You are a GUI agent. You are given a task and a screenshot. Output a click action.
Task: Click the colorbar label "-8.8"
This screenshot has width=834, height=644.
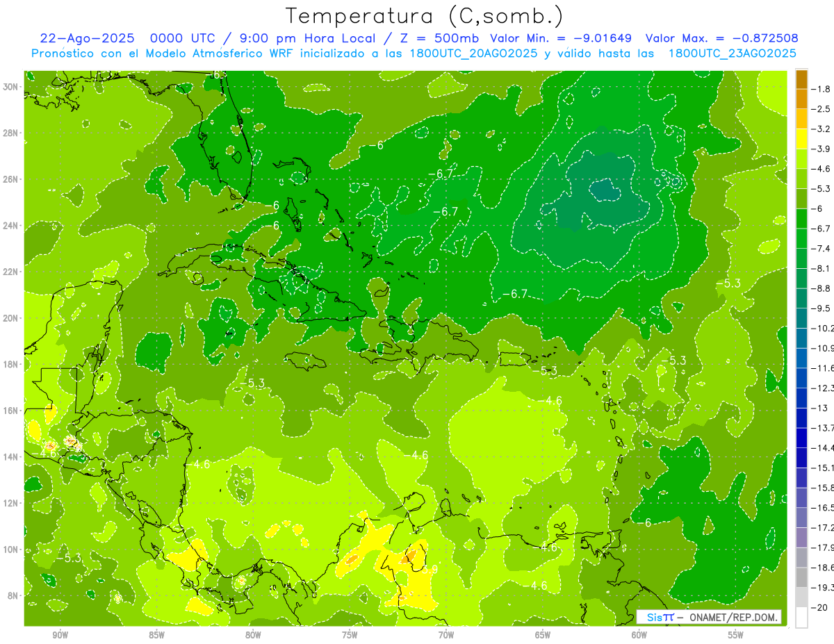coord(821,288)
